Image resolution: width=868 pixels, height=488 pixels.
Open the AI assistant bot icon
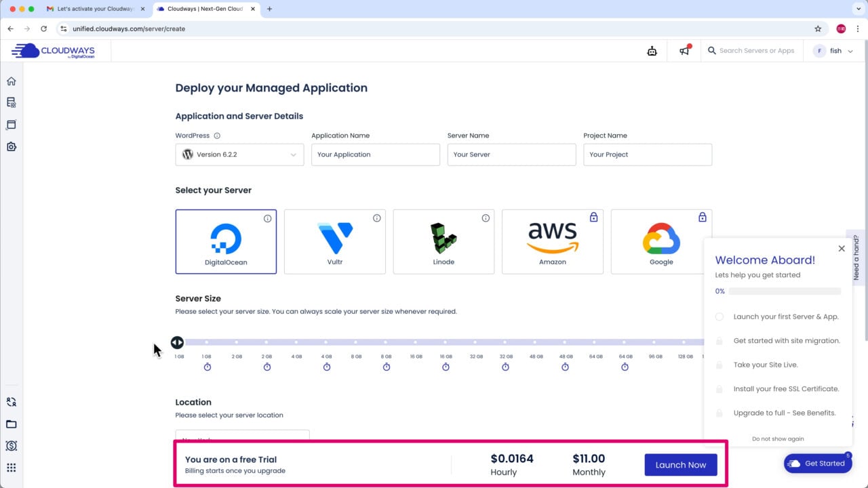click(x=652, y=51)
